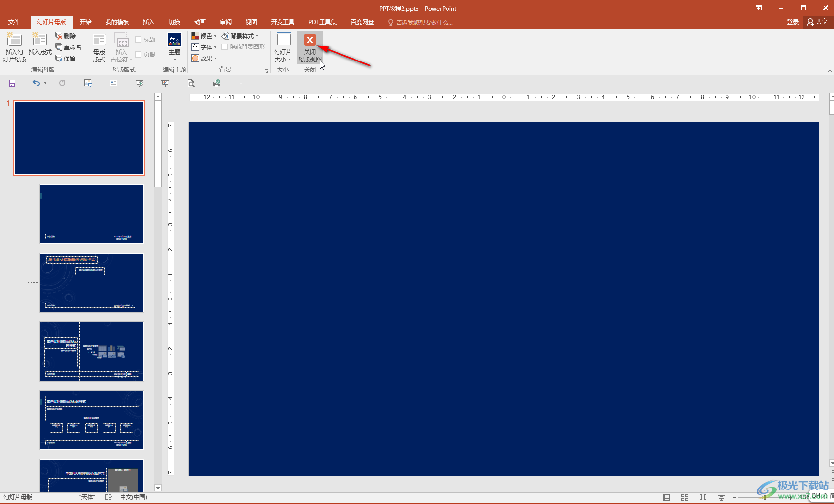Click the Undo arrow icon
Screen dimensions: 834x504
pos(36,83)
